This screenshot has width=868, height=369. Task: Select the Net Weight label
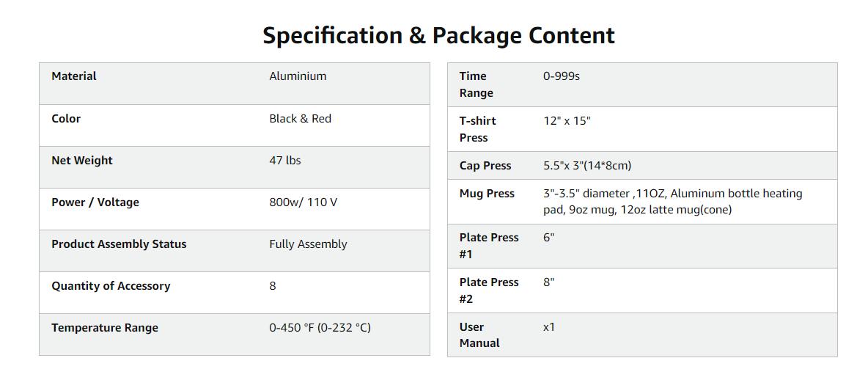(x=82, y=161)
